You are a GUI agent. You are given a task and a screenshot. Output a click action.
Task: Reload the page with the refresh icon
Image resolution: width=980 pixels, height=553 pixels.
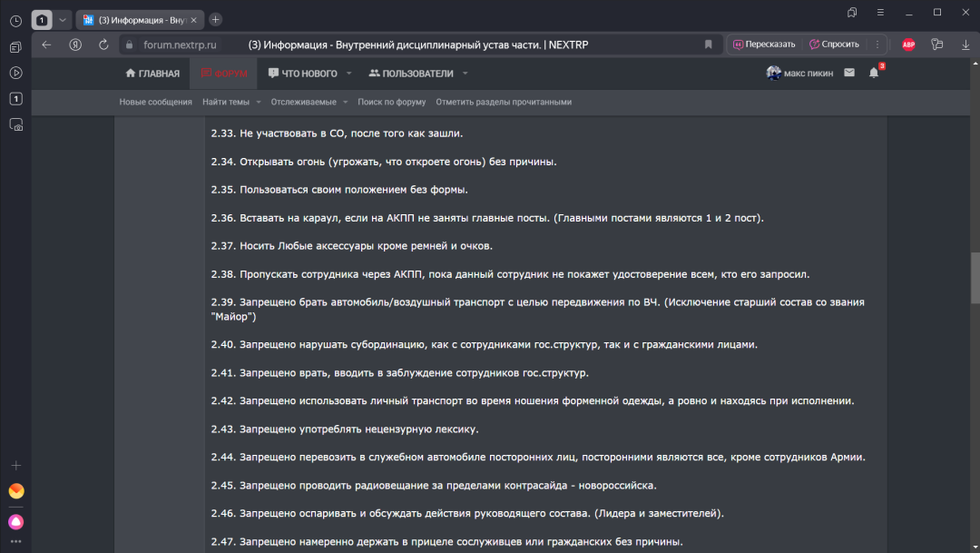coord(103,44)
